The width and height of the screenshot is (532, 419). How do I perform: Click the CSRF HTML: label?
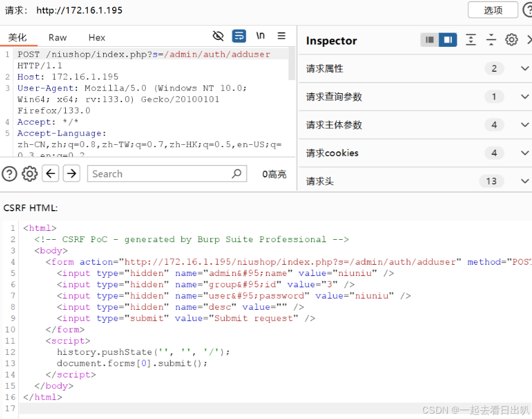[30, 208]
